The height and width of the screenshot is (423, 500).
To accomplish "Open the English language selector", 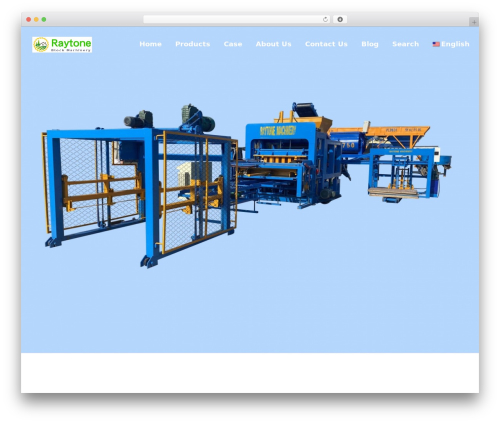I will point(451,44).
